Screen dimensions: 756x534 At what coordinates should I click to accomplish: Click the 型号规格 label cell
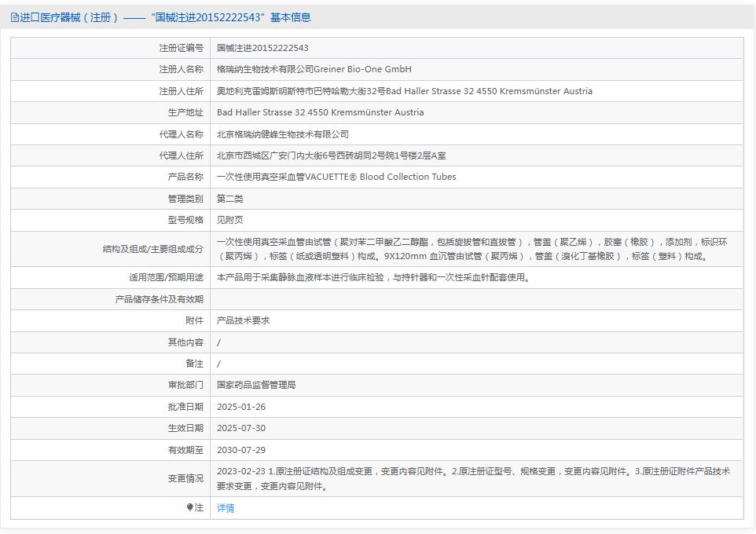click(110, 220)
